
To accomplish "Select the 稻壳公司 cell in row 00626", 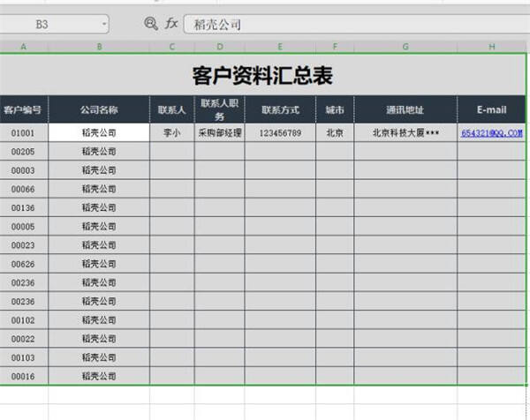I will pos(99,264).
